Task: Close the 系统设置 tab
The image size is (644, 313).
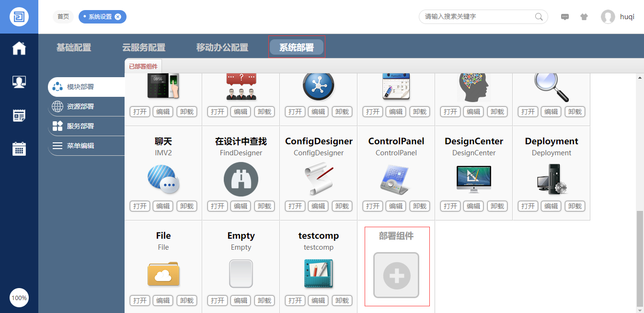Action: coord(118,17)
